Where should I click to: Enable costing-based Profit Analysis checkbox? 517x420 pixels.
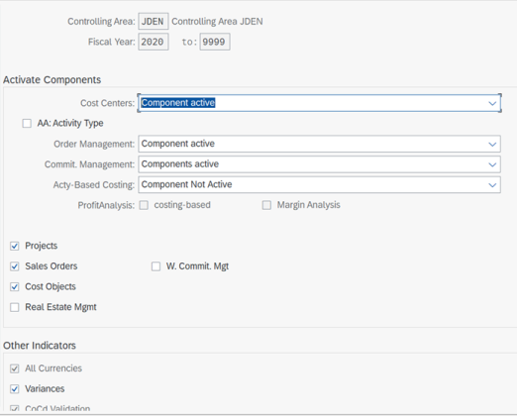(x=144, y=205)
